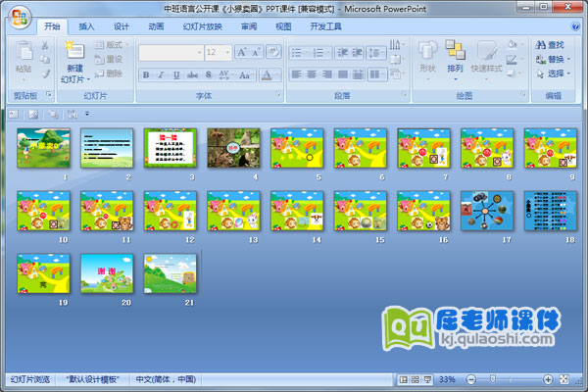This screenshot has height=392, width=588.
Task: Click the Cut scissors icon
Action: (45, 45)
